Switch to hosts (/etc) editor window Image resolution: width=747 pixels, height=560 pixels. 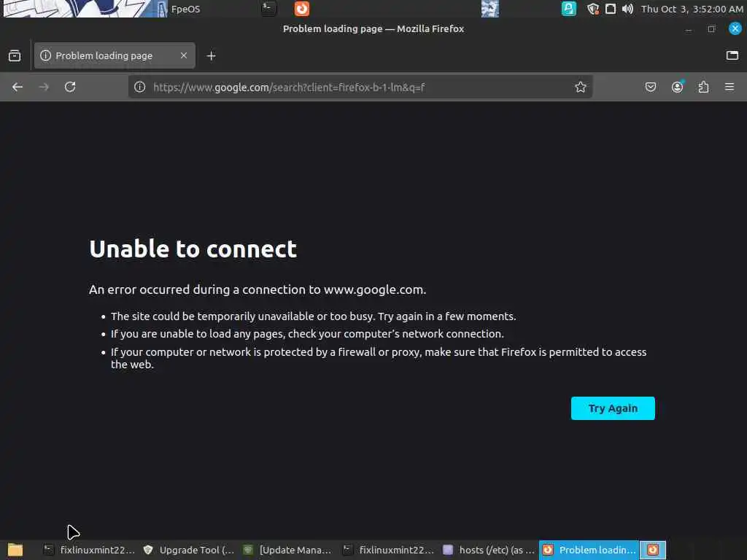point(489,550)
